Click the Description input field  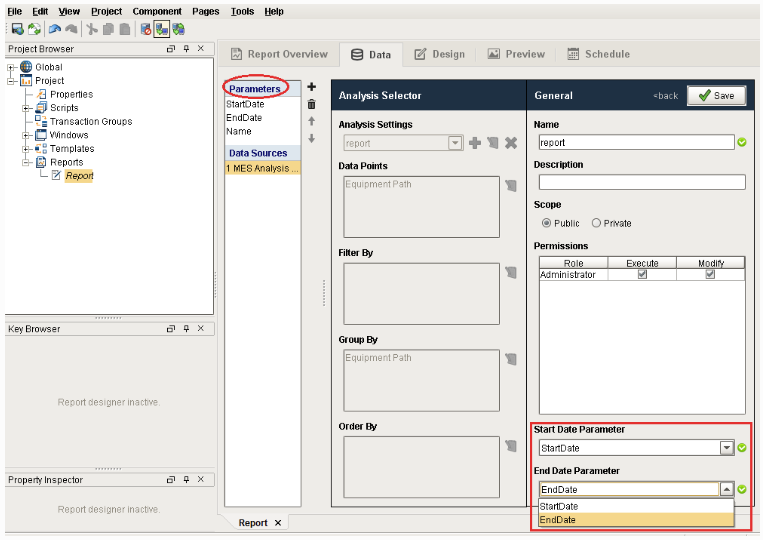pyautogui.click(x=641, y=182)
